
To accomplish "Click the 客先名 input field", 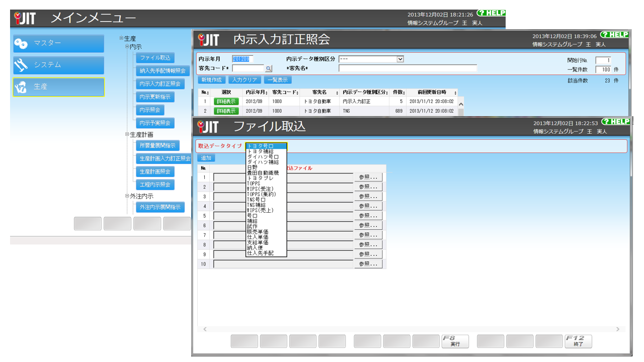I will coord(408,68).
